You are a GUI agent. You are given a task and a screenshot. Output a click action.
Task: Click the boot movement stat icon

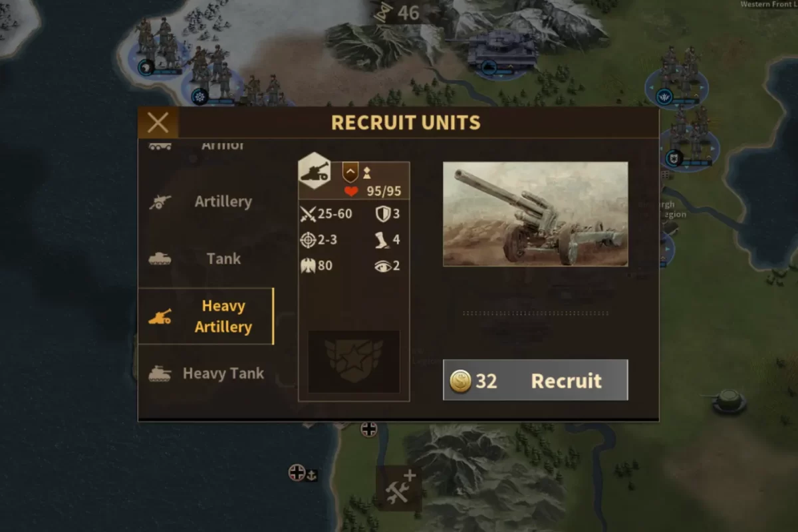click(x=381, y=240)
